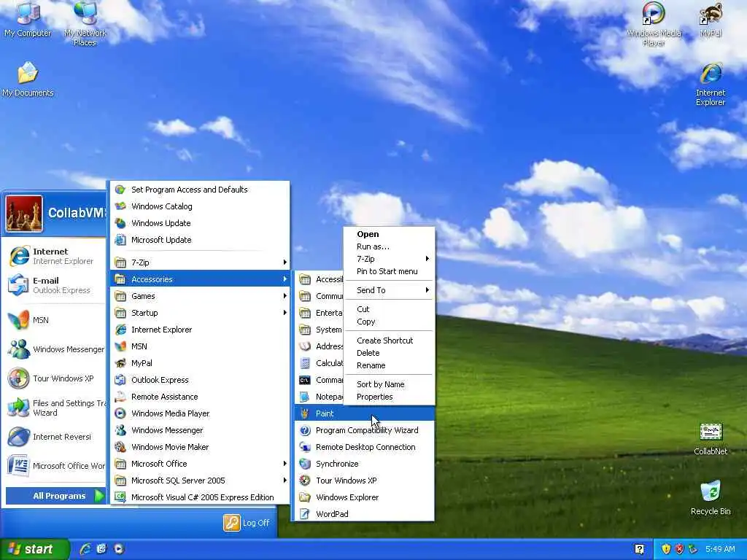Click the help question mark tray icon
Image resolution: width=747 pixels, height=560 pixels.
639,549
